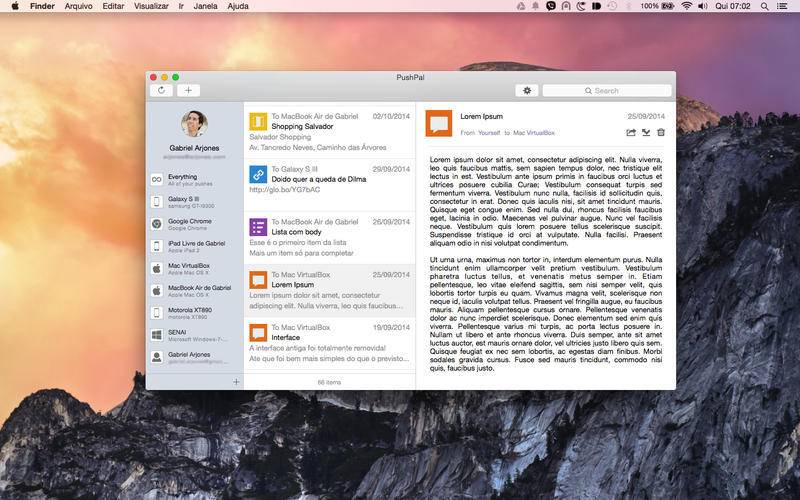Open the Ir menu
The image size is (800, 500).
click(181, 6)
